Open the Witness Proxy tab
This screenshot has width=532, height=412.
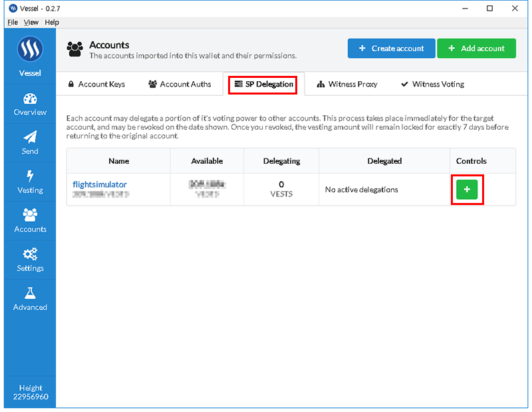click(x=346, y=85)
